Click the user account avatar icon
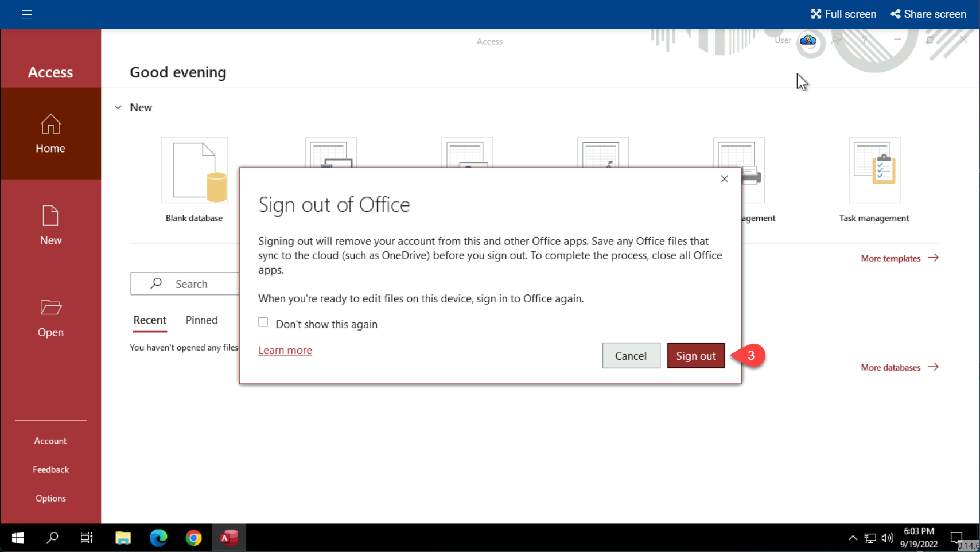This screenshot has width=980, height=552. pos(808,40)
